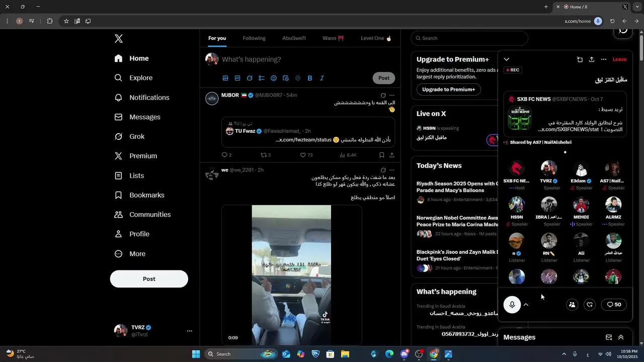
Task: Bookmark this page with the star icon
Action: tap(66, 21)
